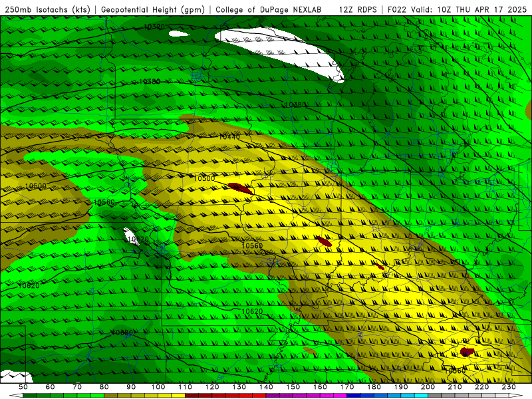The width and height of the screenshot is (532, 399).
Task: Click the 120 value on color scale
Action: pos(212,387)
